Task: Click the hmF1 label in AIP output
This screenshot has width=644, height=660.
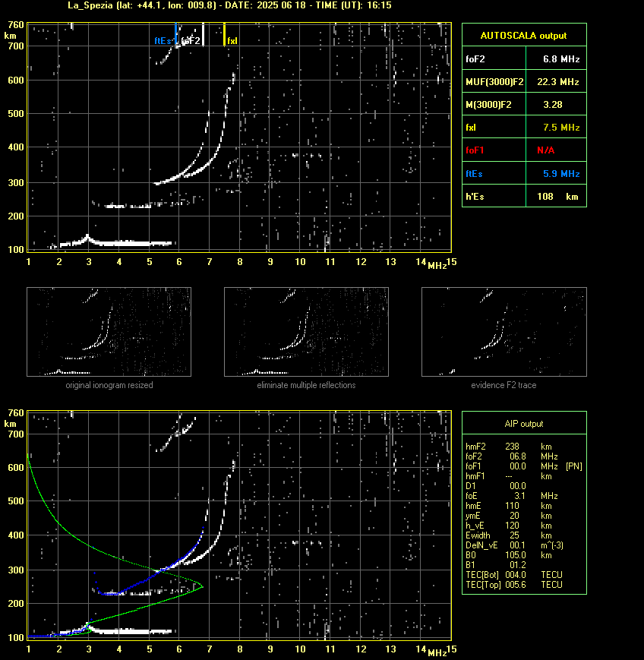Action: 475,476
